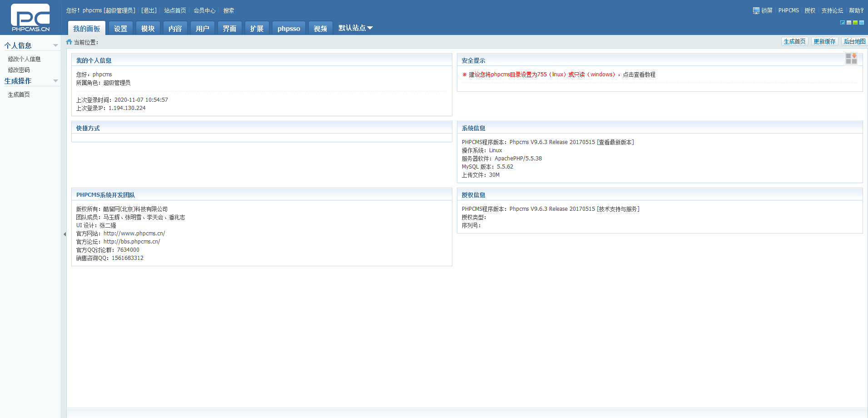This screenshot has width=868, height=418.
Task: Click the 更新缓存 button
Action: [824, 41]
